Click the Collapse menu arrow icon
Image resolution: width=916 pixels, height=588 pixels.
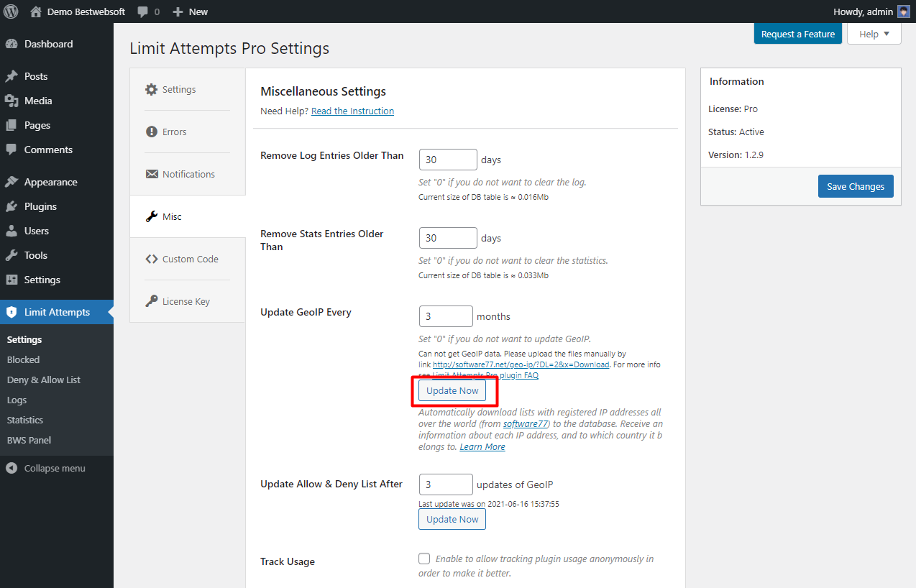click(12, 468)
